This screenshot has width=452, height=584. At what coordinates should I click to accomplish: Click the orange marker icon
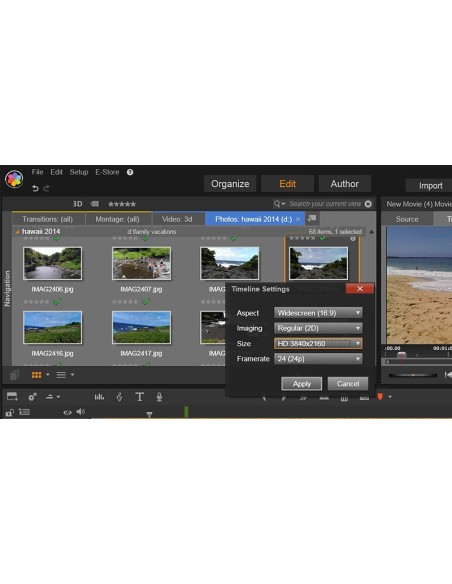380,396
